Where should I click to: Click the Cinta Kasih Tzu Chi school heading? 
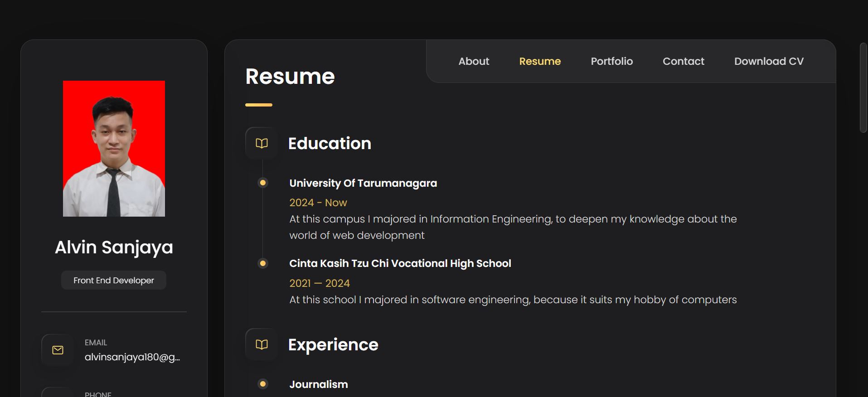click(400, 263)
